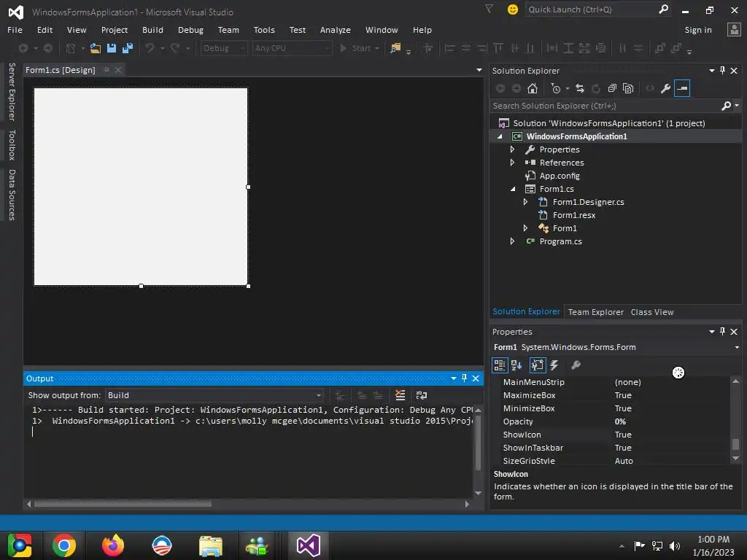Open Properties wrench icon in Solution Explorer toolbar
Screen dimensions: 747x560
coord(665,88)
